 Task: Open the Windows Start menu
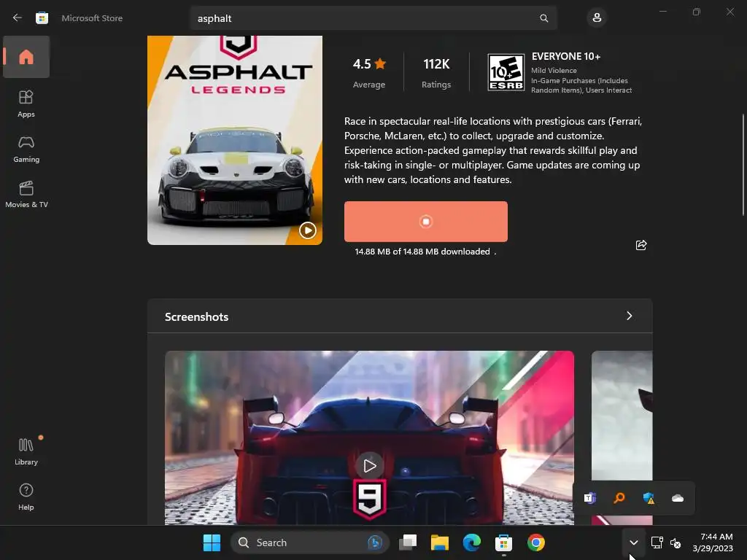pyautogui.click(x=212, y=542)
